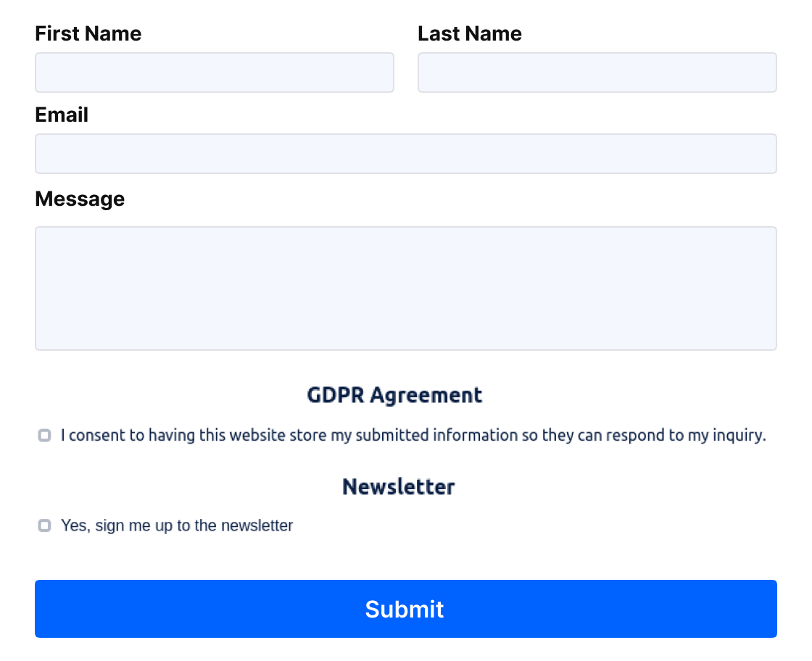Click the First Name label
Screen dimensions: 812x661
coord(88,33)
